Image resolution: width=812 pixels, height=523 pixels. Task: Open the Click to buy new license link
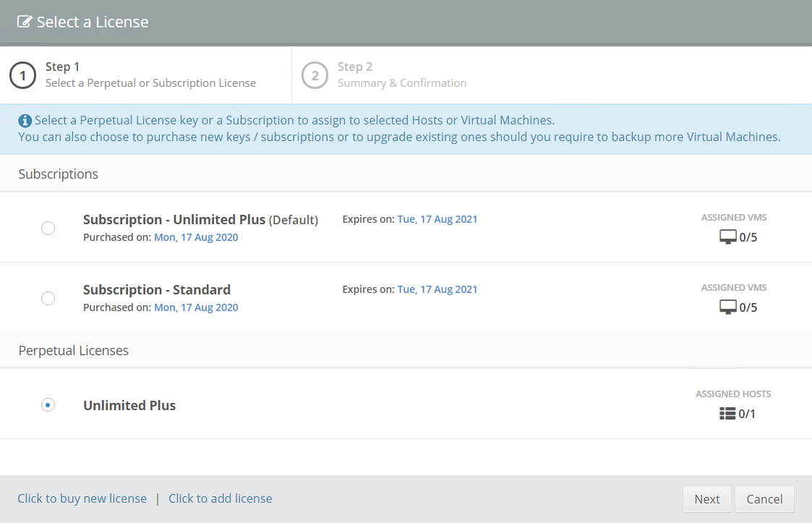point(82,498)
